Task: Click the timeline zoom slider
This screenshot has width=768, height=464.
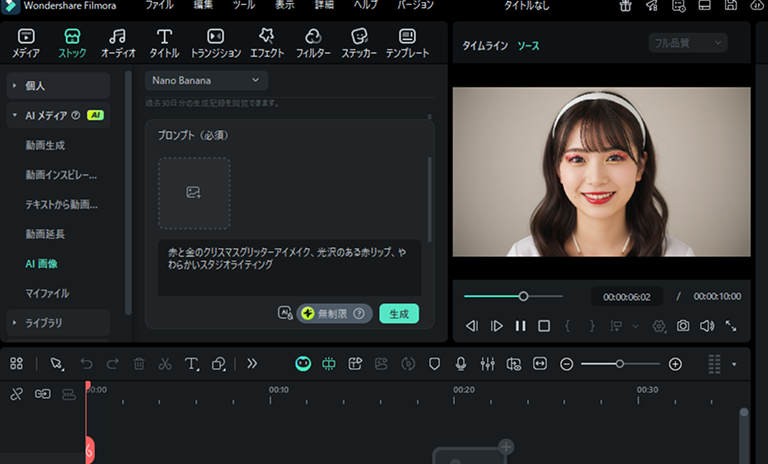Action: coord(620,364)
